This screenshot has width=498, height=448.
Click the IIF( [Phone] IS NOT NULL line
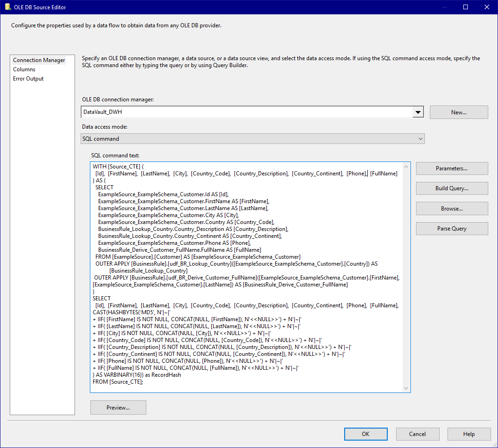coord(188,361)
